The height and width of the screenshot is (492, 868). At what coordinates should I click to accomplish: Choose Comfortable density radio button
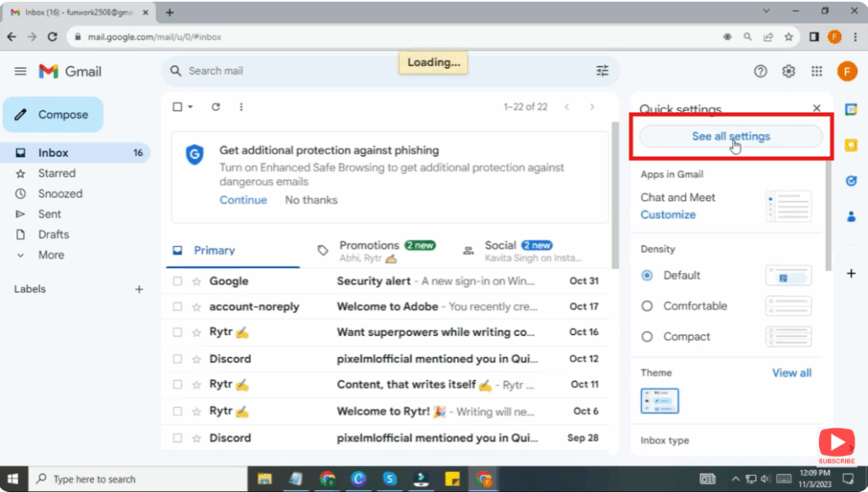(647, 306)
